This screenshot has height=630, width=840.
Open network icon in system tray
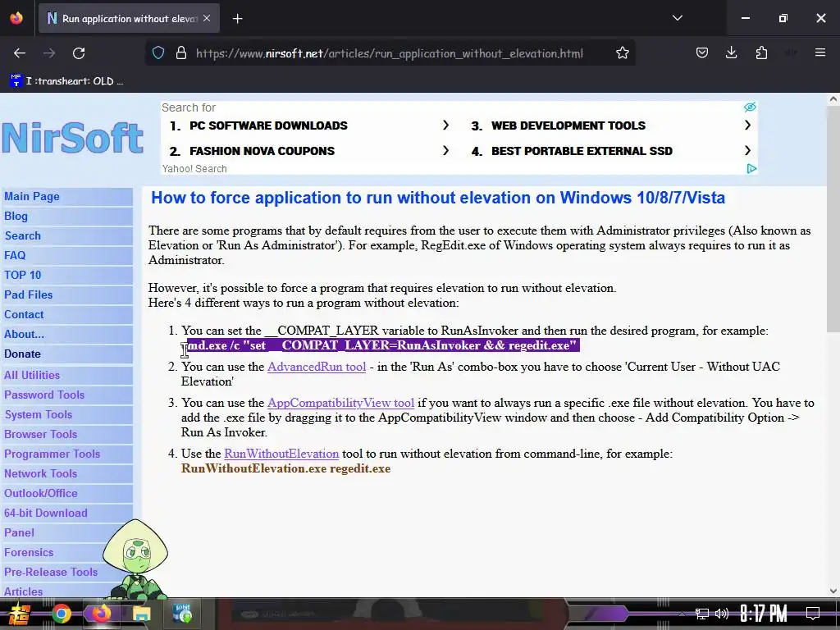tap(701, 614)
